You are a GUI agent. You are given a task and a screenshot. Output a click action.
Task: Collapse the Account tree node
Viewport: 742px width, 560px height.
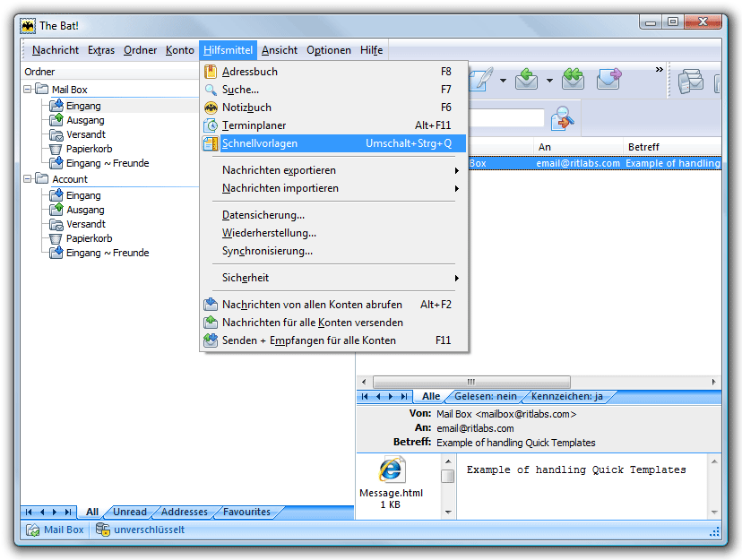[28, 179]
